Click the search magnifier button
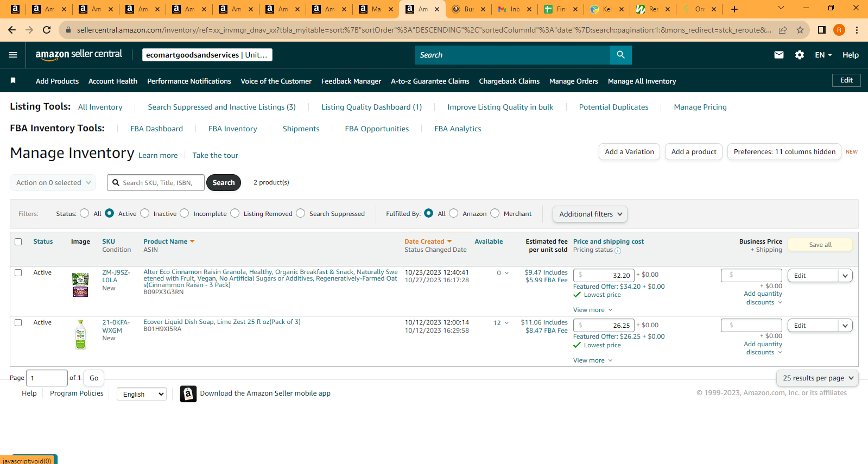 pyautogui.click(x=621, y=55)
